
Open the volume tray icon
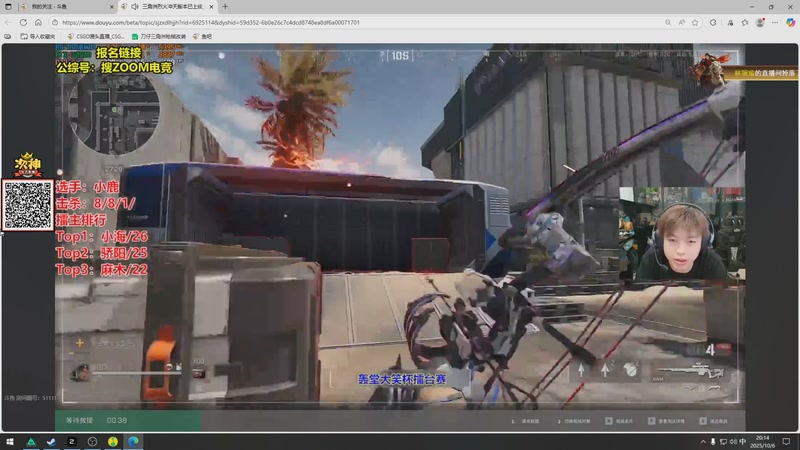(733, 441)
